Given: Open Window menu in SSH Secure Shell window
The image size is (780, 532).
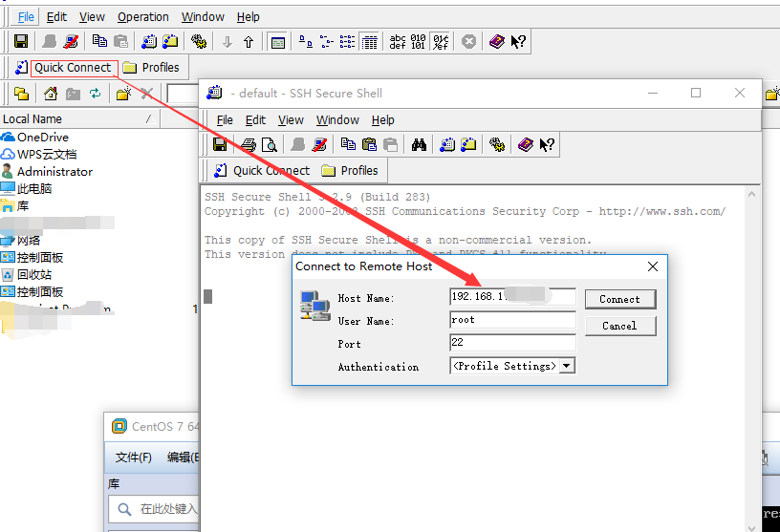Looking at the screenshot, I should coord(337,120).
